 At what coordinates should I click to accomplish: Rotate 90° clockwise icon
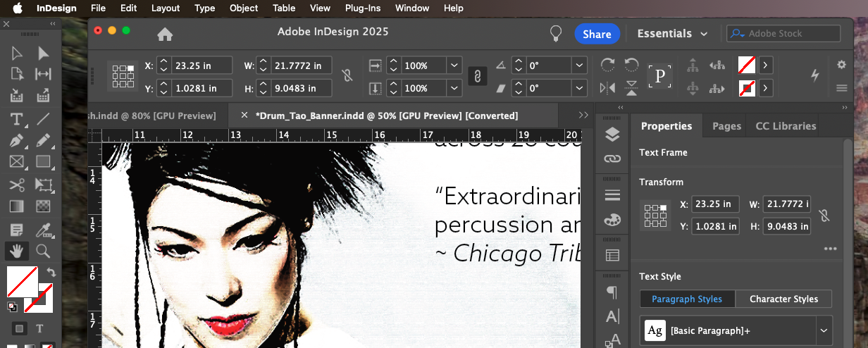(x=607, y=65)
